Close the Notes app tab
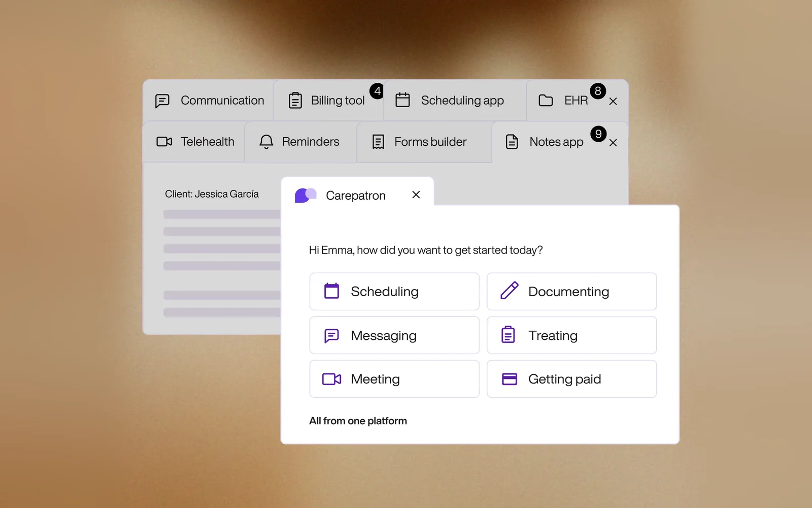This screenshot has height=508, width=812. [x=613, y=143]
